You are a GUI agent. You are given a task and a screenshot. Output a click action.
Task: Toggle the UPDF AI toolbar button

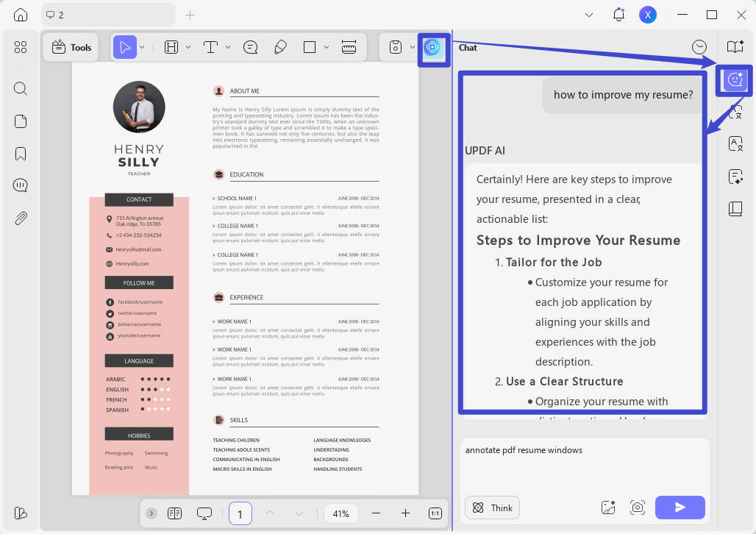coord(432,47)
